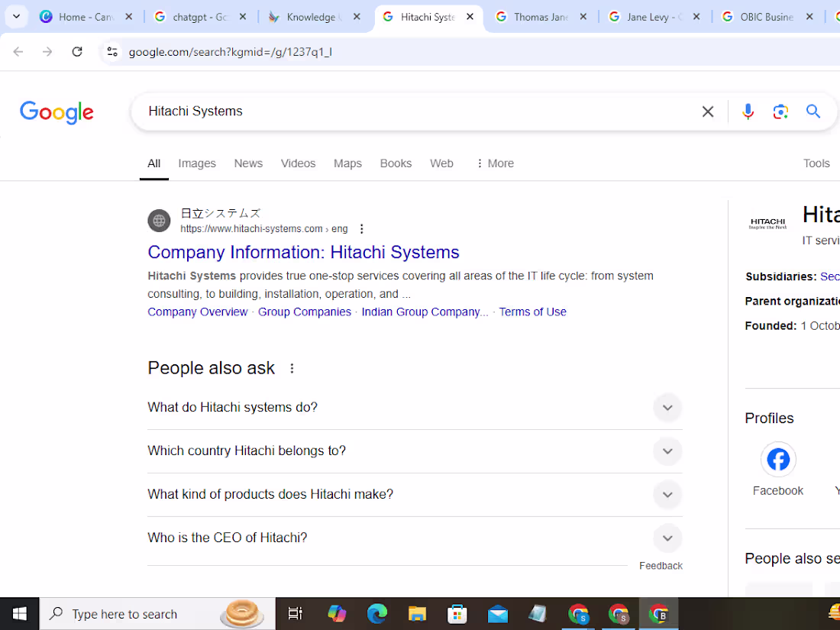This screenshot has width=840, height=630.
Task: Run the search with the magnifier icon
Action: point(813,111)
